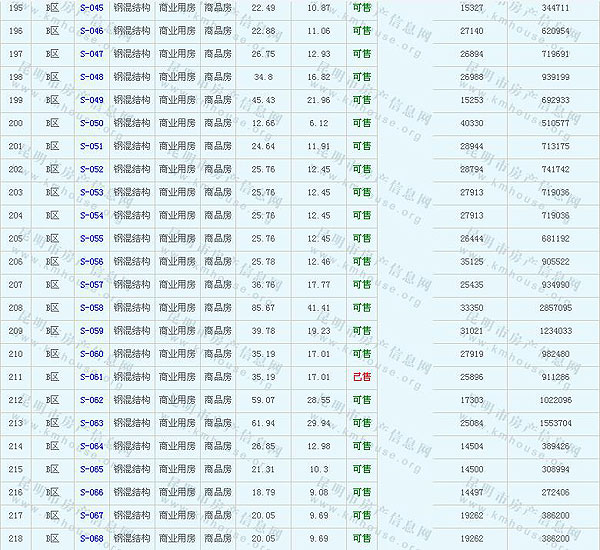Click the red 已售 status in row 211
The image size is (600, 550).
coord(361,377)
